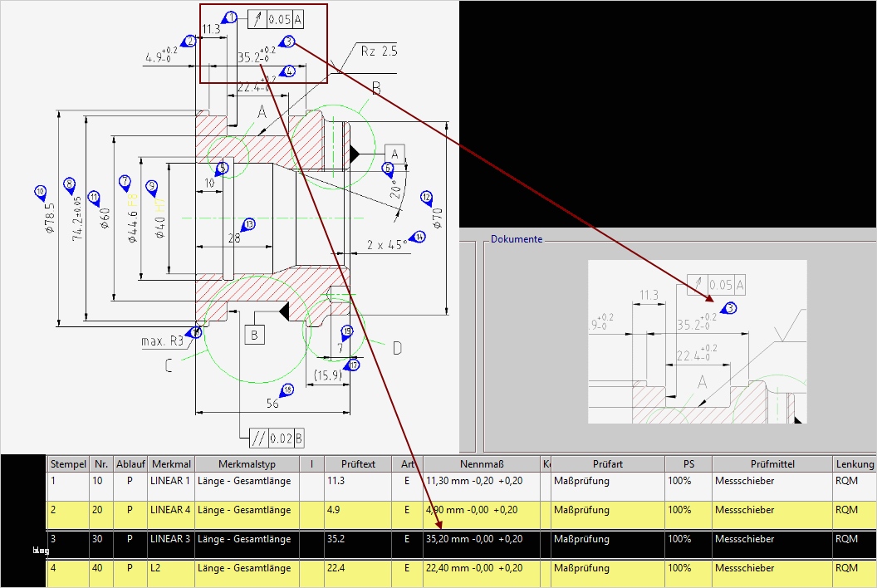Select stamp balloon 1 at the 11.3 dimension
The image size is (877, 588).
click(230, 18)
